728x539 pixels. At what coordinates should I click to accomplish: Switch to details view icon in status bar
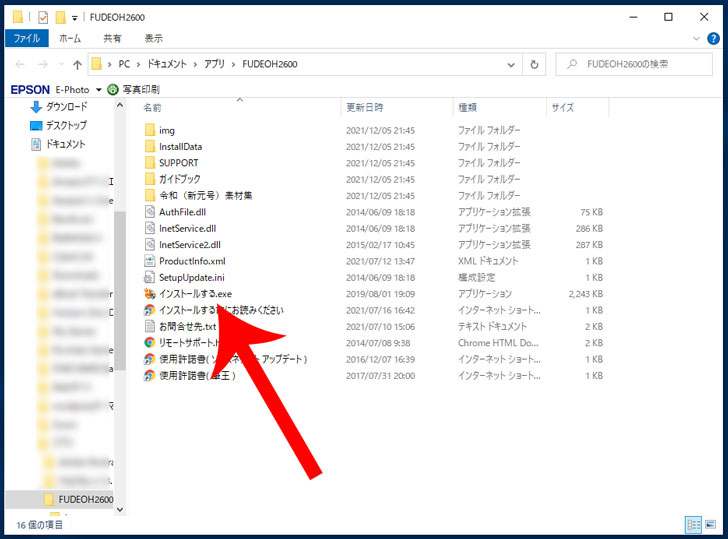[x=694, y=525]
